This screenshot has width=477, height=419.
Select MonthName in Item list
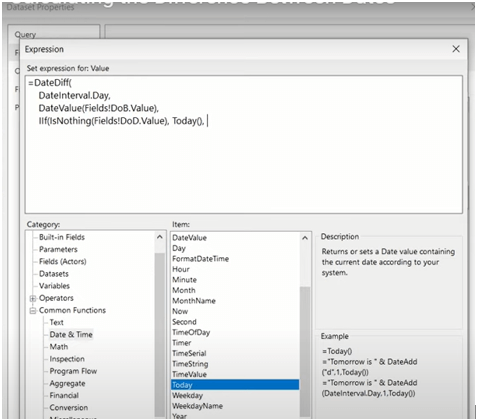point(194,301)
